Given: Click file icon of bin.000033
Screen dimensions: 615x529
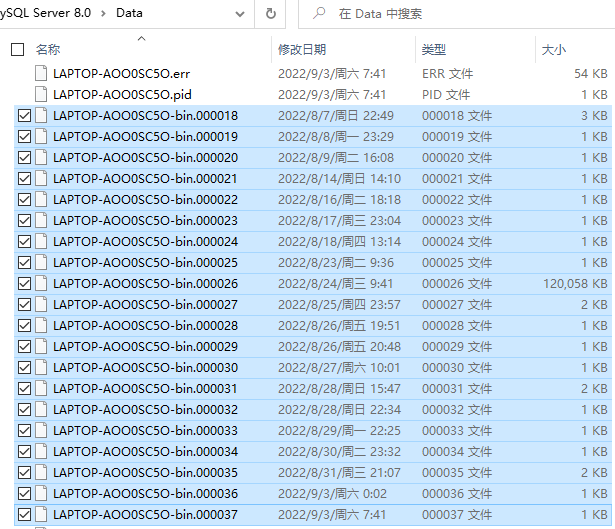Looking at the screenshot, I should (x=41, y=430).
